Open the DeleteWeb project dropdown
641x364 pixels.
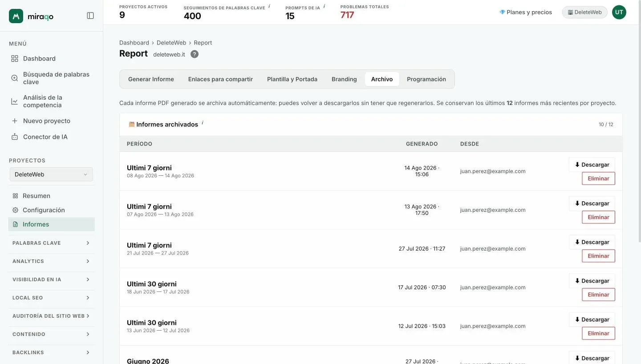(51, 174)
